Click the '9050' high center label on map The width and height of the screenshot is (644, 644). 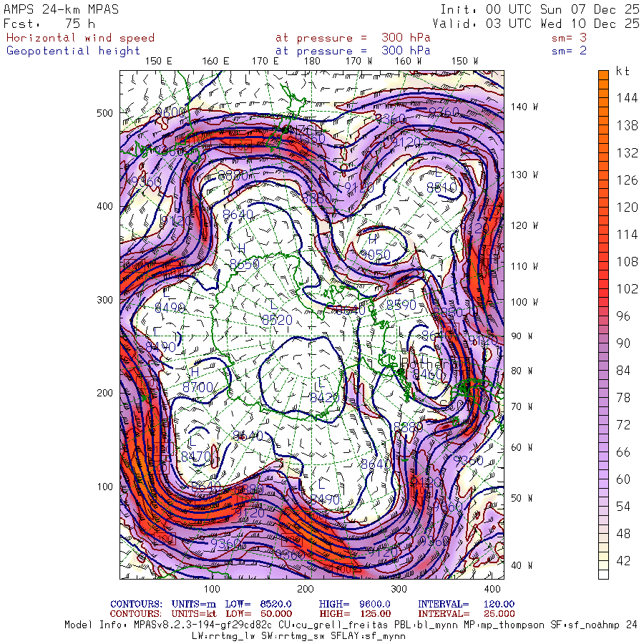[x=376, y=255]
